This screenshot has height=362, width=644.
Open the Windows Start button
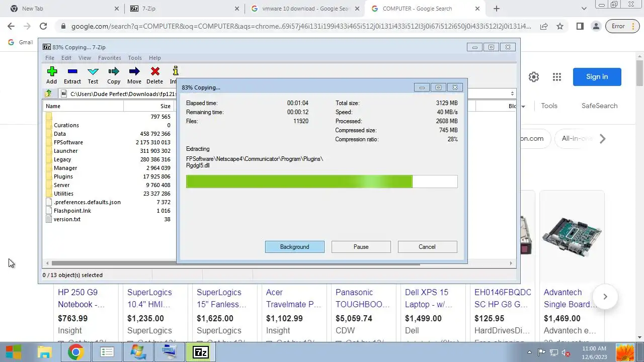14,352
